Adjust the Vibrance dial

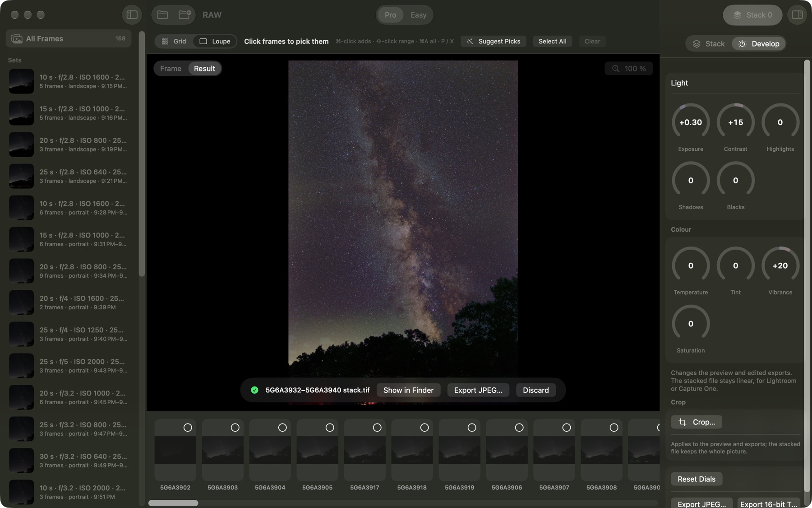[x=780, y=266]
